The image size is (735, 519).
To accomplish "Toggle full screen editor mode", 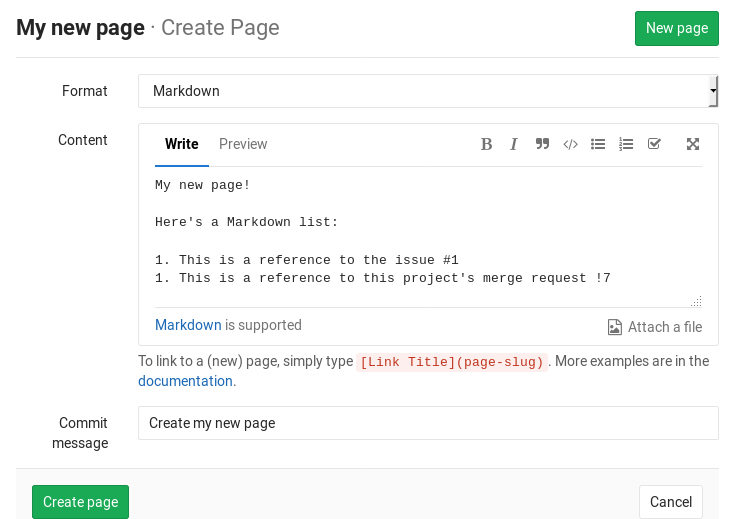I will pyautogui.click(x=692, y=144).
